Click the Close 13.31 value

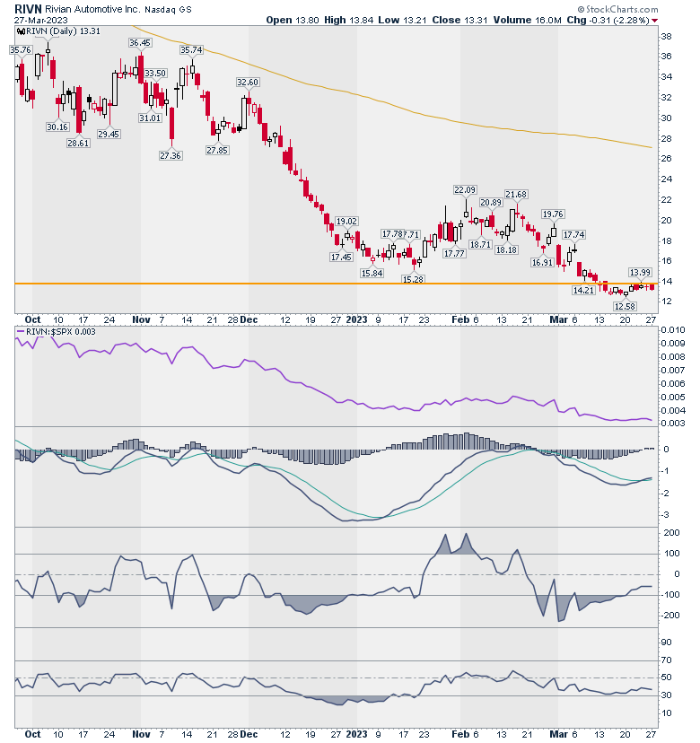click(459, 20)
